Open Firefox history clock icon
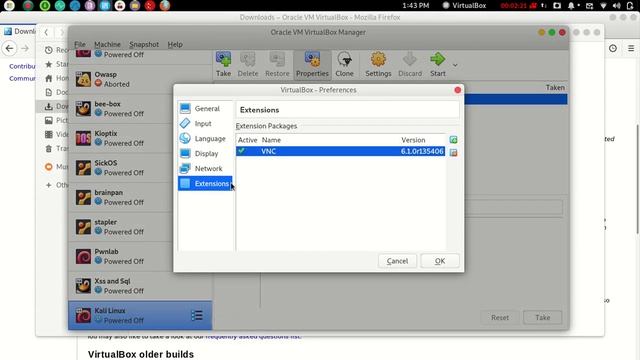Viewport: 640px width, 360px height. (x=613, y=48)
